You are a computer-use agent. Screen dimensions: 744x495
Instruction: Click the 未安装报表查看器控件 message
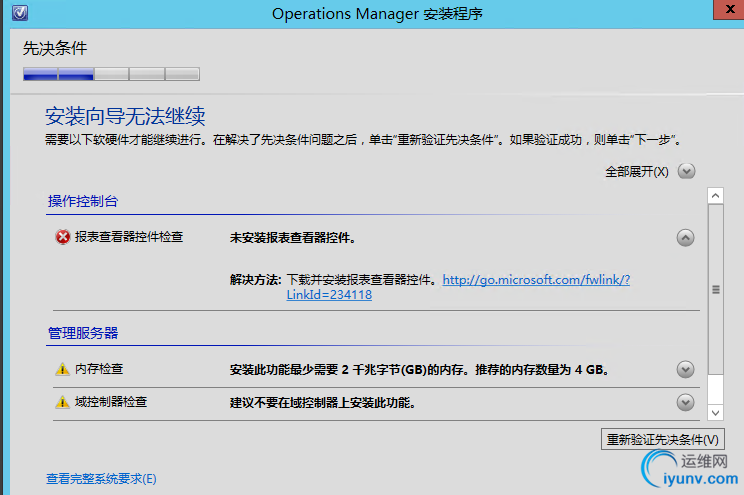click(x=293, y=237)
